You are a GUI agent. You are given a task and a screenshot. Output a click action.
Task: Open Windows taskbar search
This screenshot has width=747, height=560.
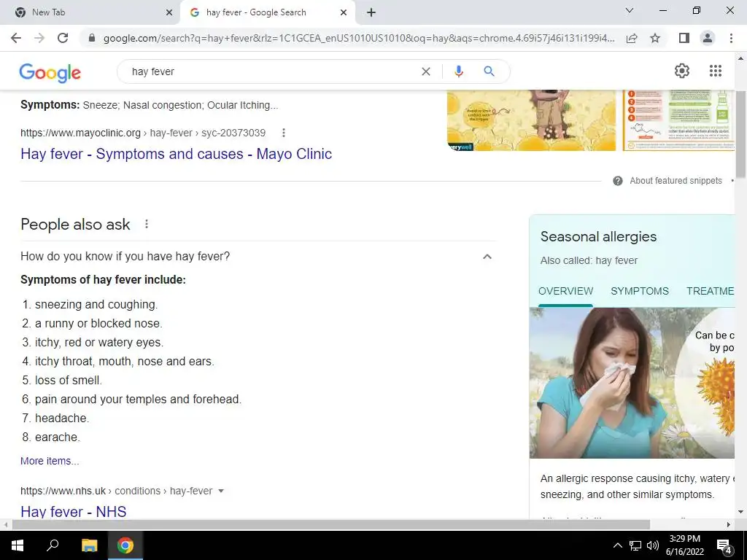pyautogui.click(x=53, y=545)
